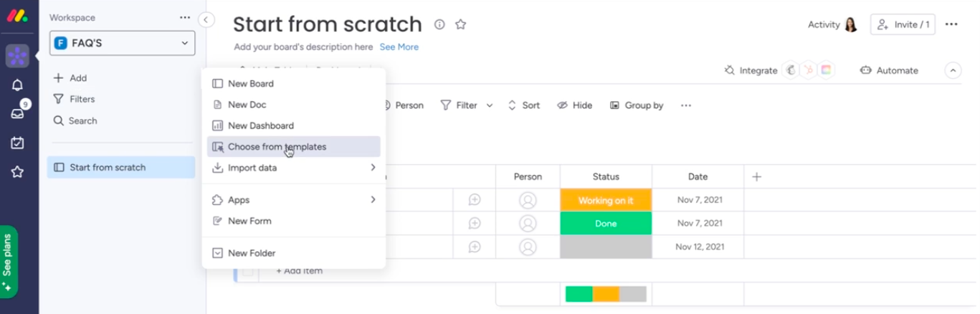Viewport: 980px width, 314px height.
Task: Click Search in the sidebar
Action: tap(75, 120)
